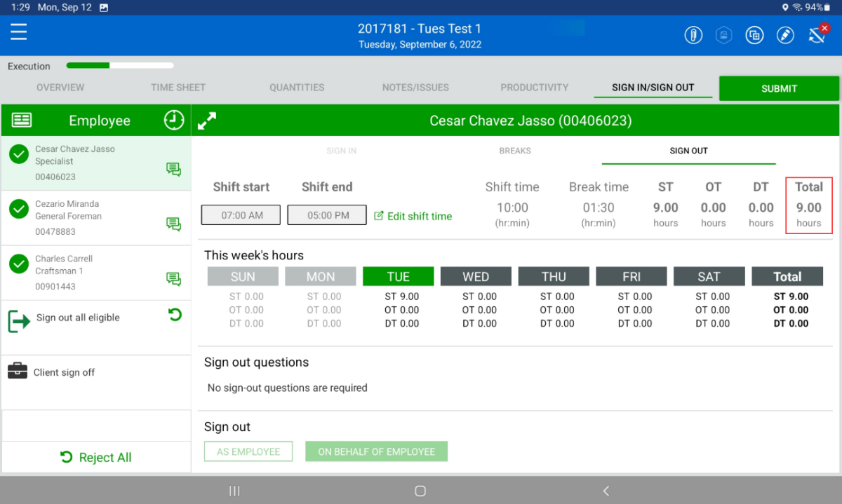Expand the employee detail panel to fullscreen
This screenshot has width=842, height=504.
[207, 121]
